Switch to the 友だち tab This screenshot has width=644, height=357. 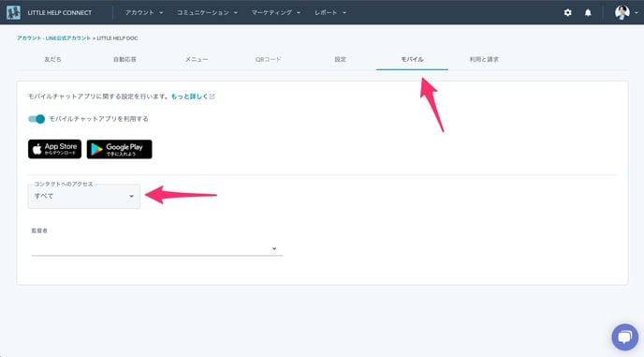[52, 59]
